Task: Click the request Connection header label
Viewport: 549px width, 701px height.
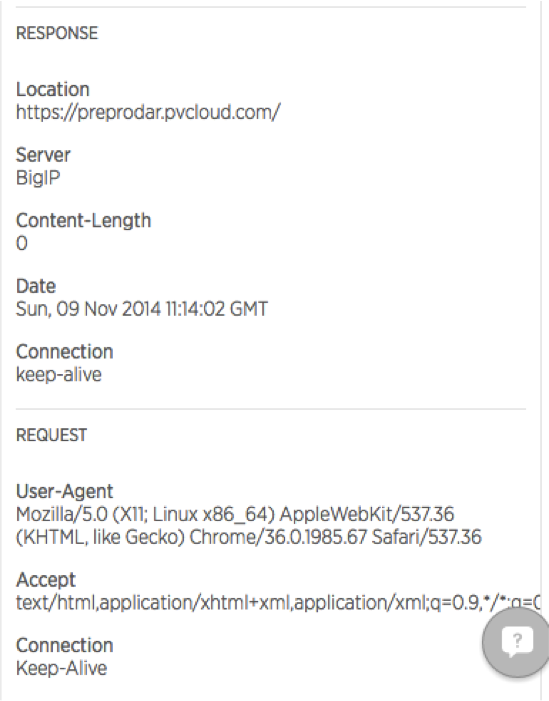Action: point(64,646)
